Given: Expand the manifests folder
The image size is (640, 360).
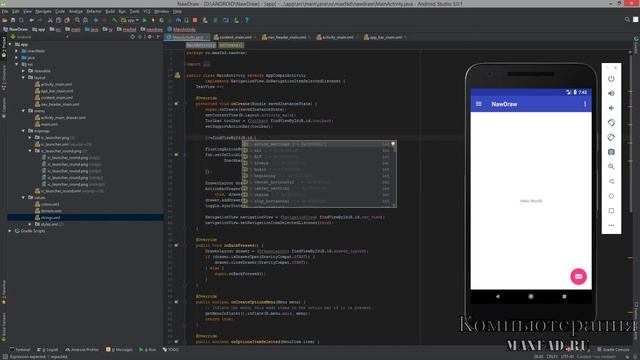Looking at the screenshot, I should click(x=17, y=51).
